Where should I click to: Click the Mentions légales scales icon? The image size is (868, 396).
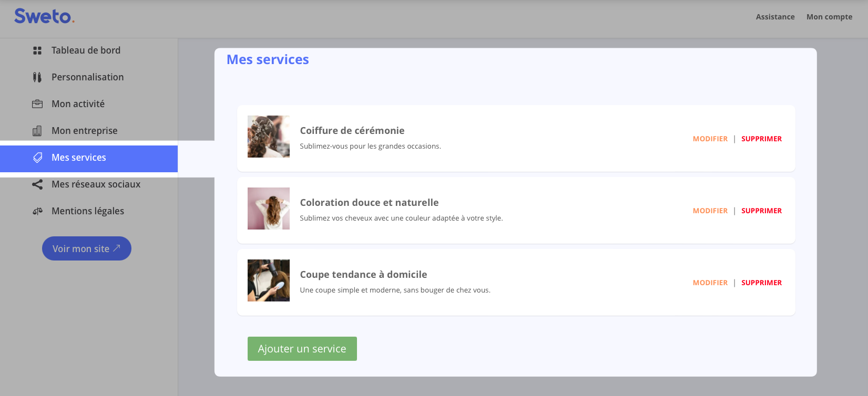(37, 211)
